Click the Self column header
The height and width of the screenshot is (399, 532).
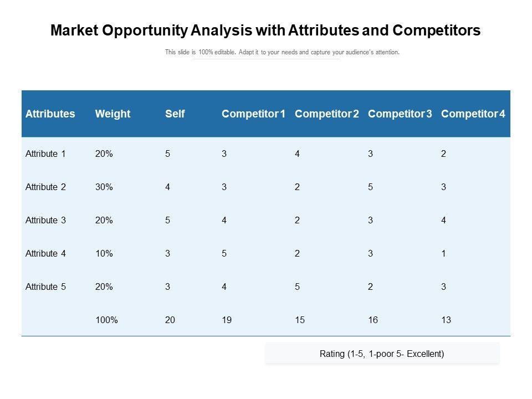(175, 114)
